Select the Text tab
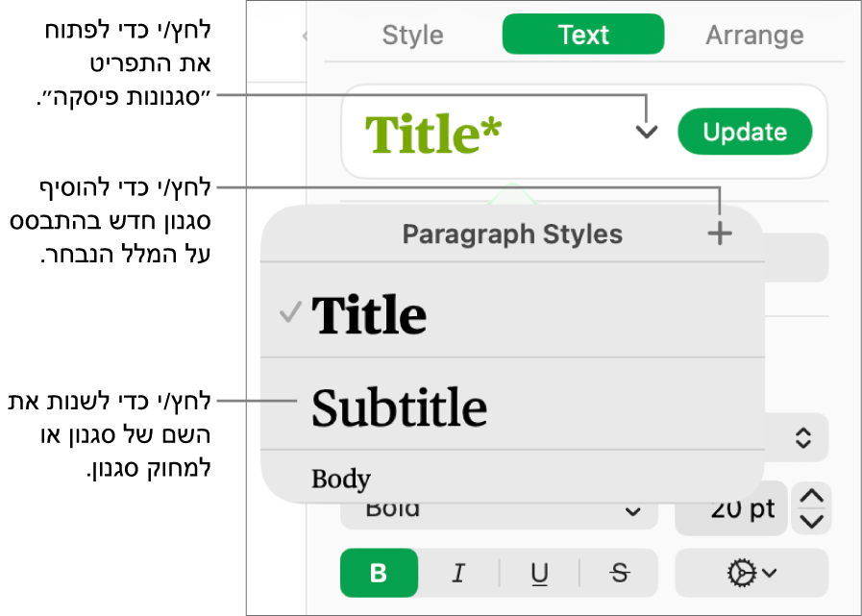Viewport: 862px width, 616px height. [x=583, y=36]
